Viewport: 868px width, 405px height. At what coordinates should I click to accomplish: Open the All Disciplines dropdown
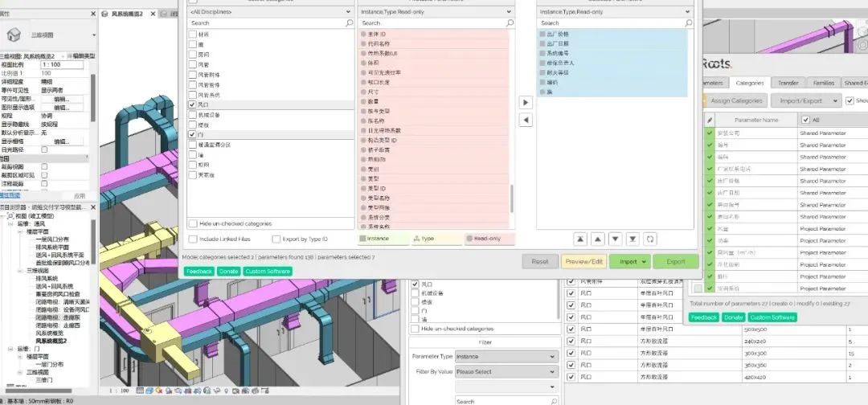coord(271,12)
